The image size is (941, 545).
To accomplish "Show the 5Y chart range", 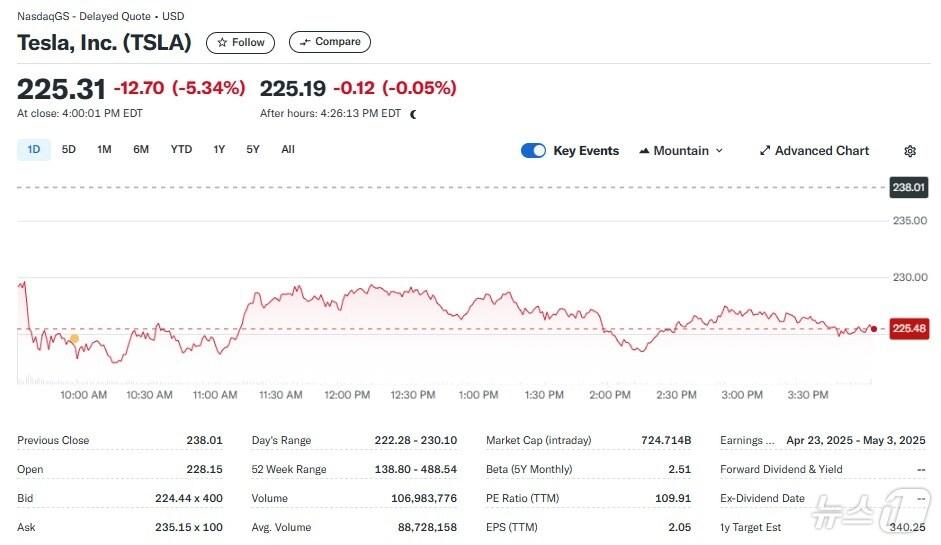I will (253, 150).
